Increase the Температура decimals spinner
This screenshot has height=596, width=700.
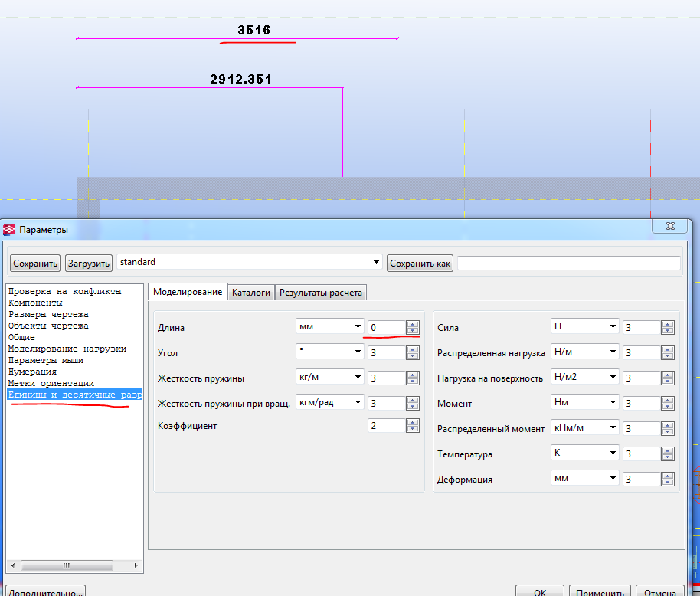(x=667, y=450)
